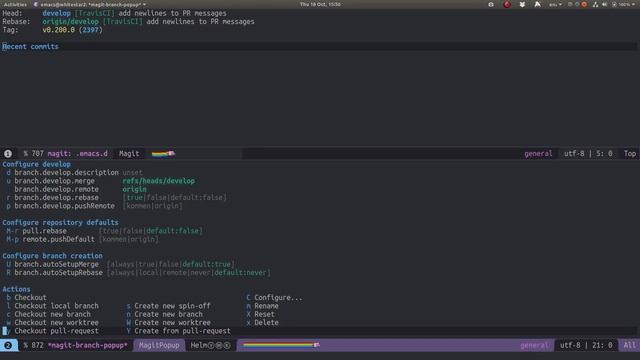Viewport: 640px width, 360px height.
Task: Click magit: .emacs.d buffer name in modeline
Action: click(x=78, y=153)
